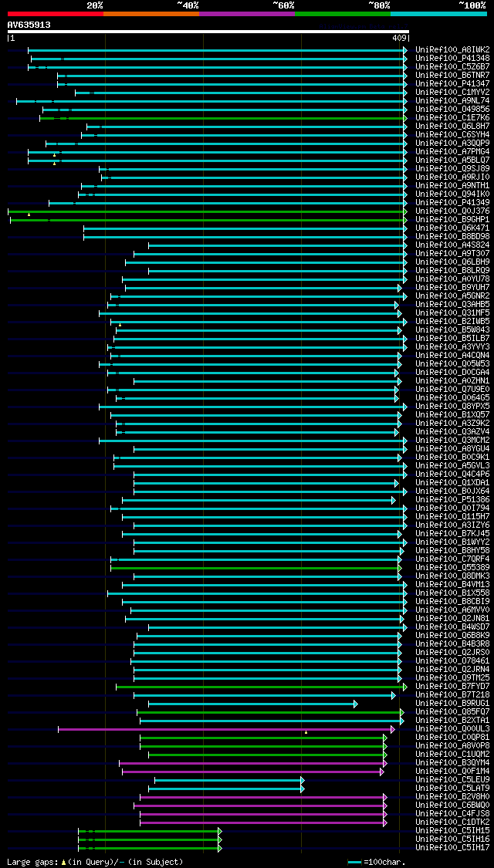Click the cyan ~100% legend segment
Image resolution: width=494 pixels, height=868 pixels.
click(438, 13)
